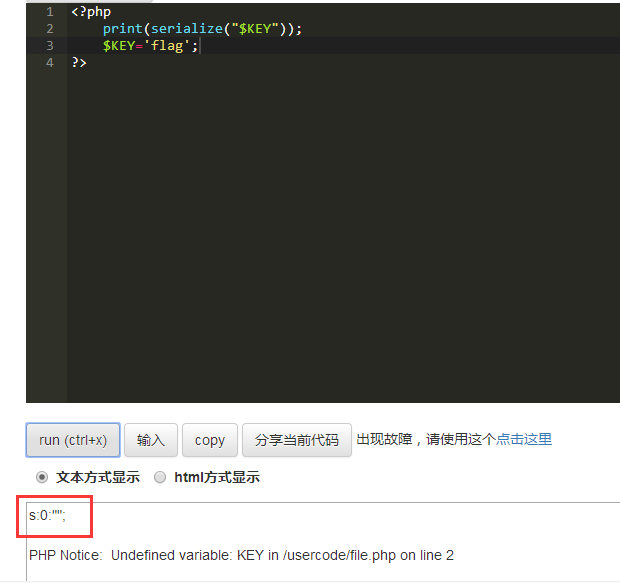
Task: Click the PHP Notice error message
Action: click(x=241, y=555)
